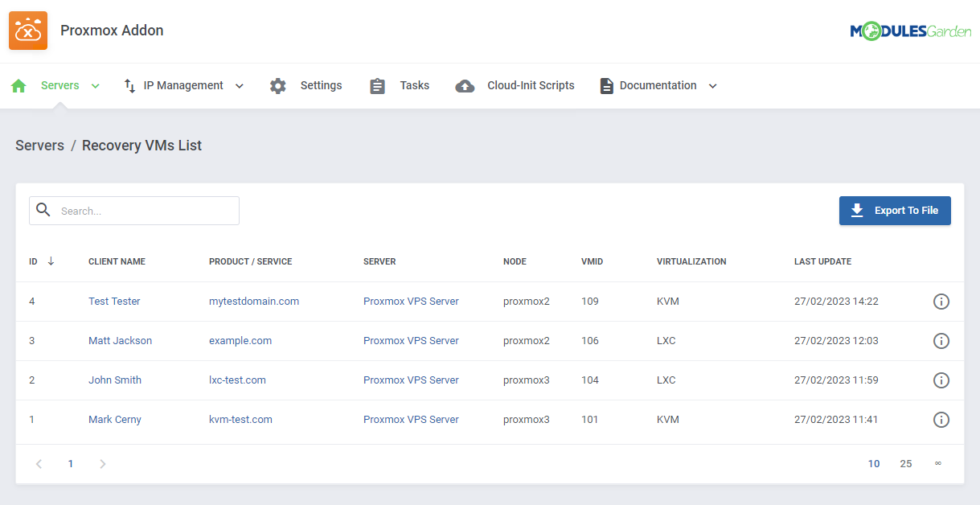Set page size to 25 entries

click(905, 464)
